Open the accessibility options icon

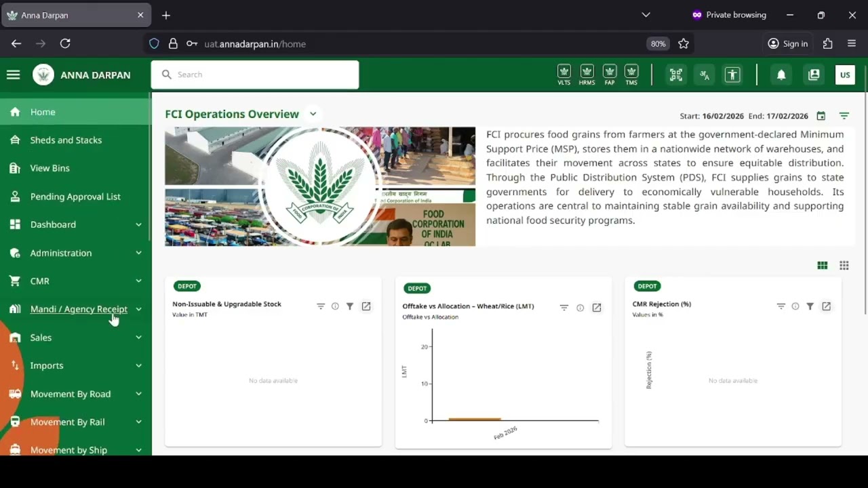click(x=732, y=75)
